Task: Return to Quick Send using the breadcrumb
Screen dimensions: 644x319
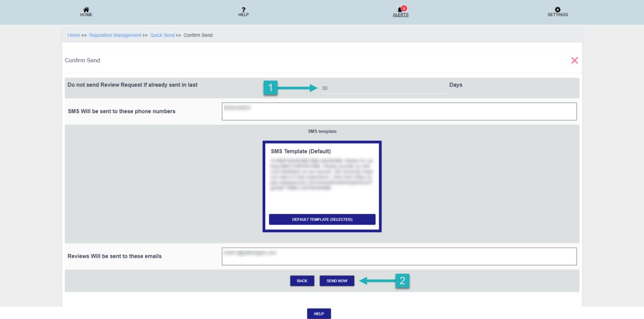Action: (x=163, y=36)
